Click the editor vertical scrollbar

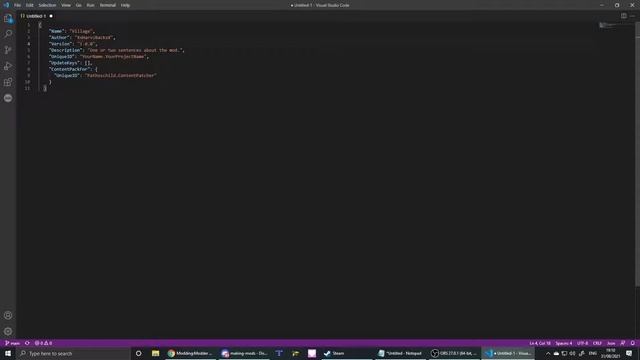pyautogui.click(x=638, y=153)
